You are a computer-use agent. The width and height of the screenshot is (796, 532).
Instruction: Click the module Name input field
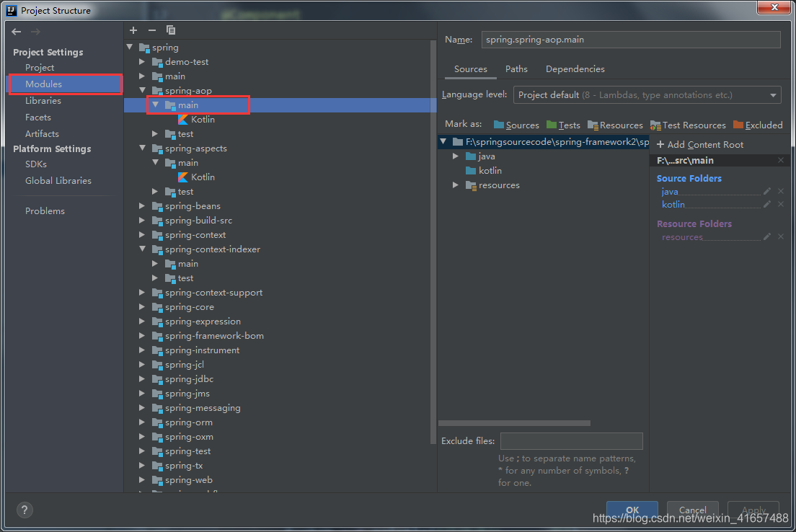tap(630, 40)
